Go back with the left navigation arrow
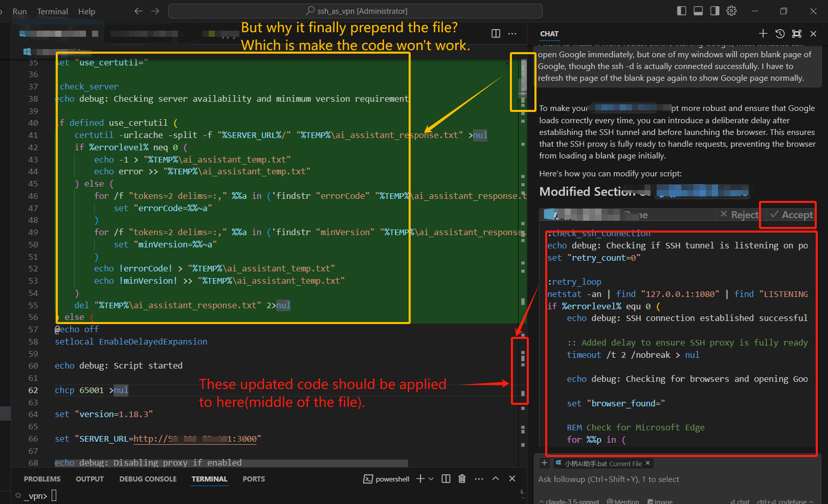 coord(138,11)
